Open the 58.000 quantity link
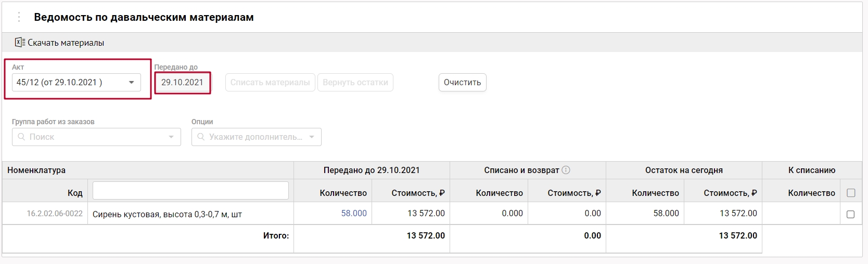This screenshot has height=264, width=868. coord(354,213)
